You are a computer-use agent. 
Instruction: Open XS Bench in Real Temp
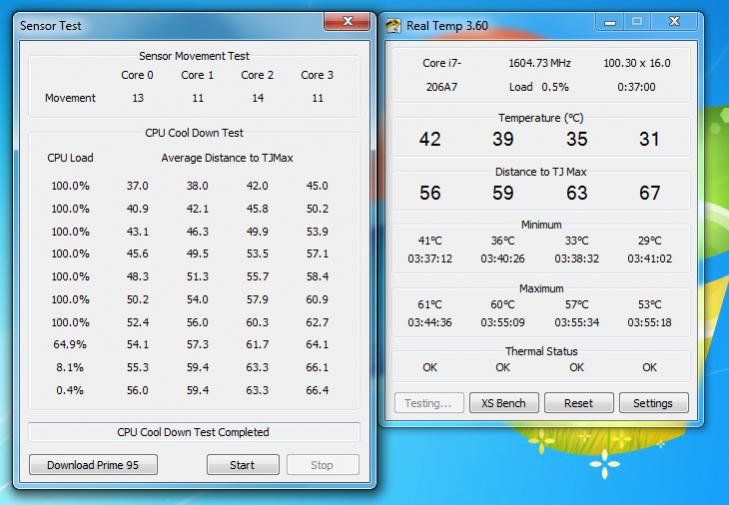point(504,403)
